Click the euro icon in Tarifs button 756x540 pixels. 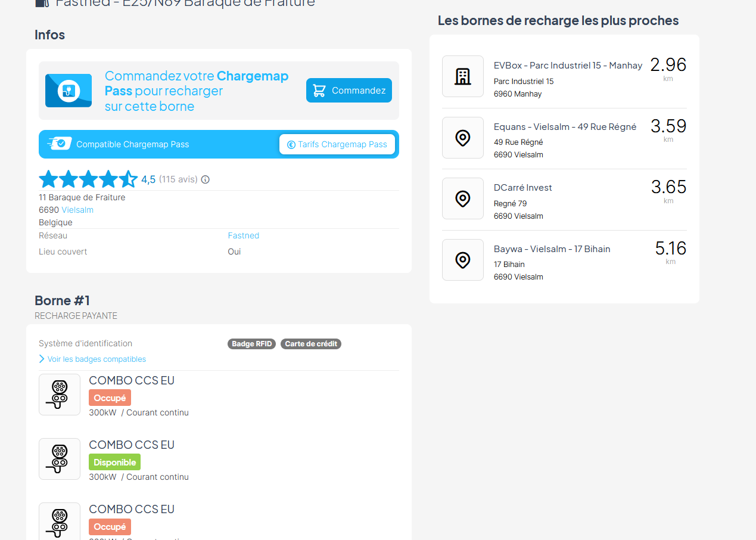point(291,144)
